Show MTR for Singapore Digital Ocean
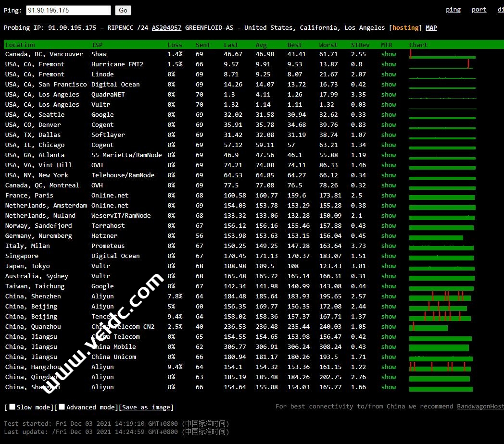The height and width of the screenshot is (444, 504). point(388,256)
